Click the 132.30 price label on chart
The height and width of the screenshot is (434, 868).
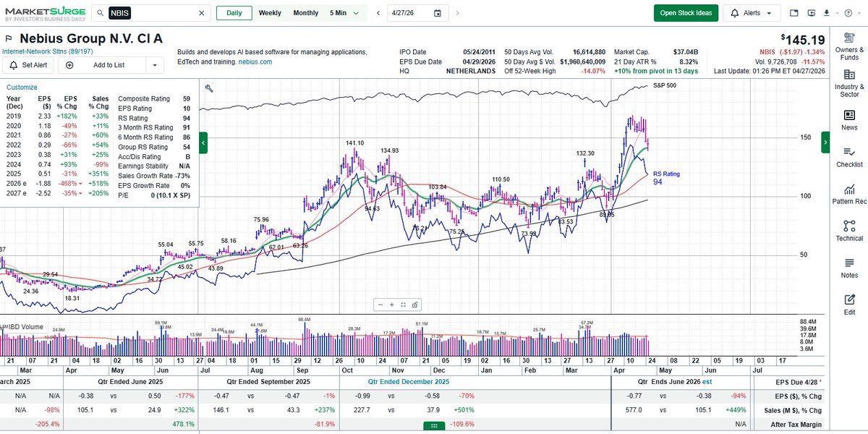tap(585, 153)
